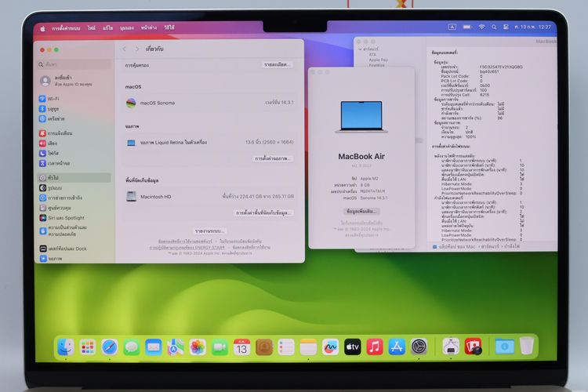
Task: Open the ไฟล์ (File) menu
Action: coord(92,28)
